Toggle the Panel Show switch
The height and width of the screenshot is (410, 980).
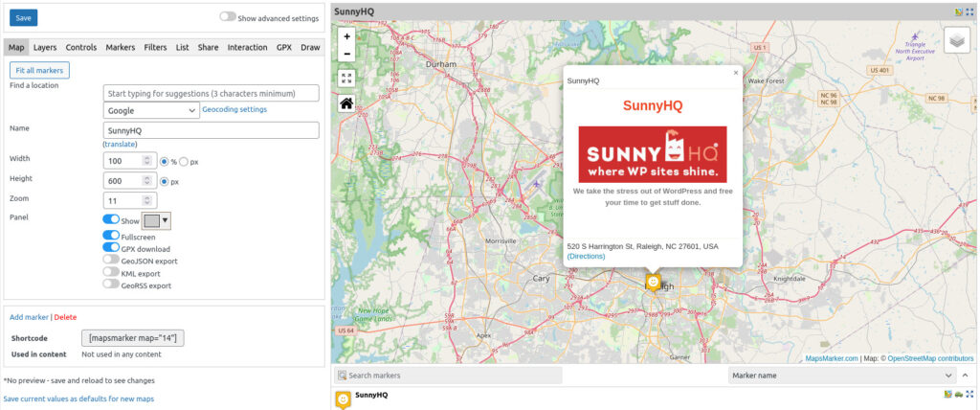111,219
